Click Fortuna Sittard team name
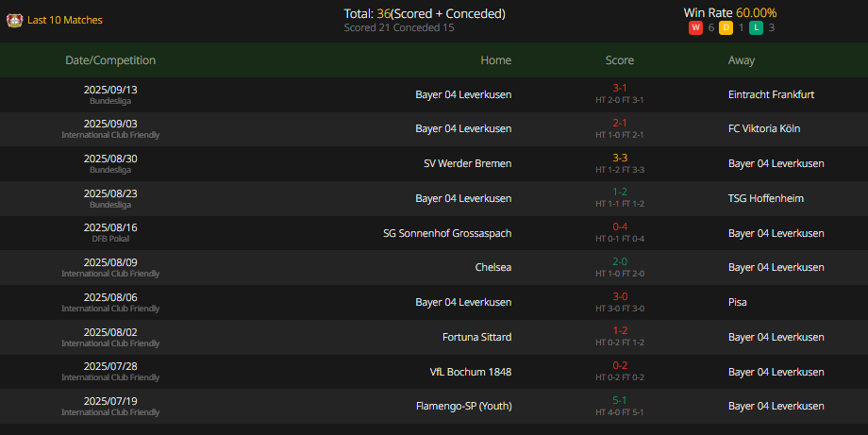868x435 pixels. coord(476,337)
